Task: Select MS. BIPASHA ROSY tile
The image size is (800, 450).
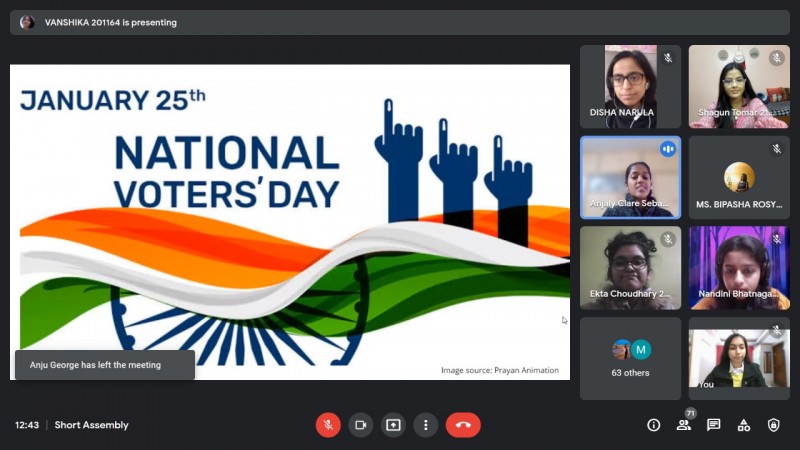Action: click(x=739, y=178)
